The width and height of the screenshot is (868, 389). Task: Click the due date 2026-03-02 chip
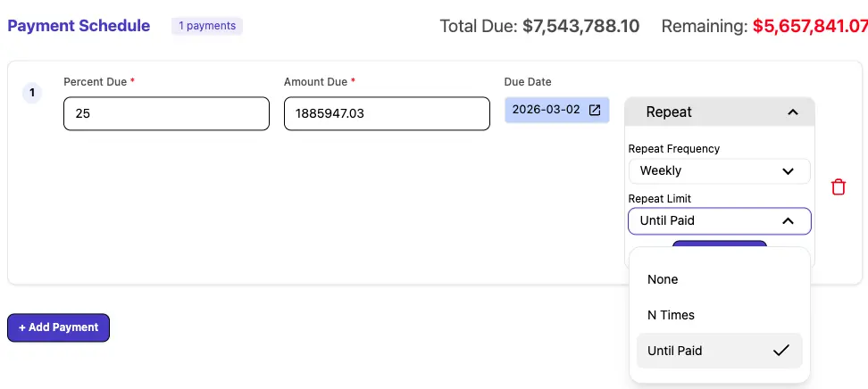[x=546, y=110]
